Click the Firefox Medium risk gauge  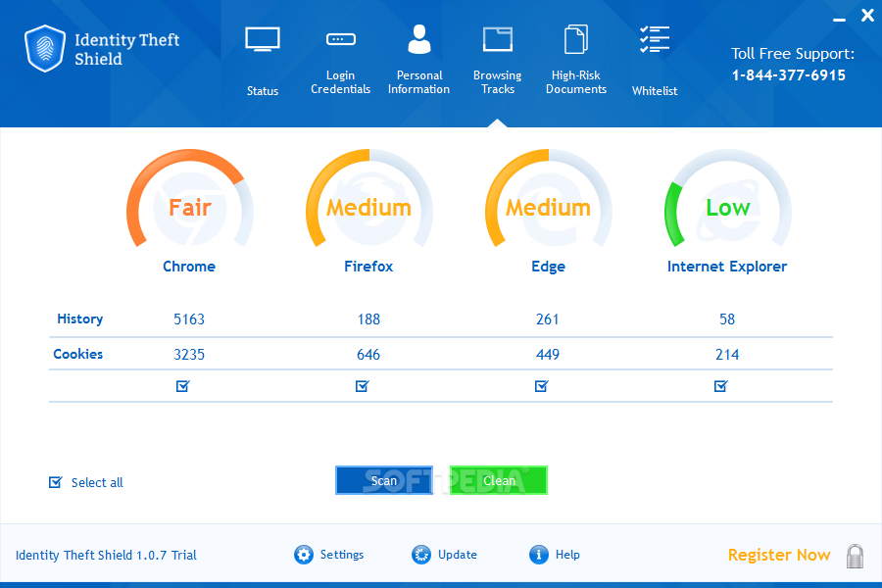(x=369, y=200)
